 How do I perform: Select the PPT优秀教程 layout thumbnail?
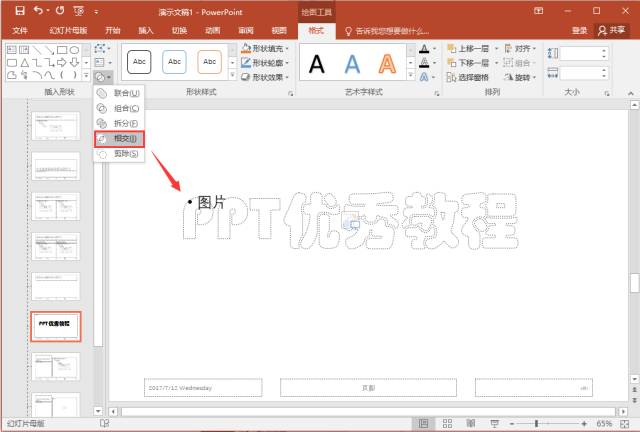click(x=56, y=326)
